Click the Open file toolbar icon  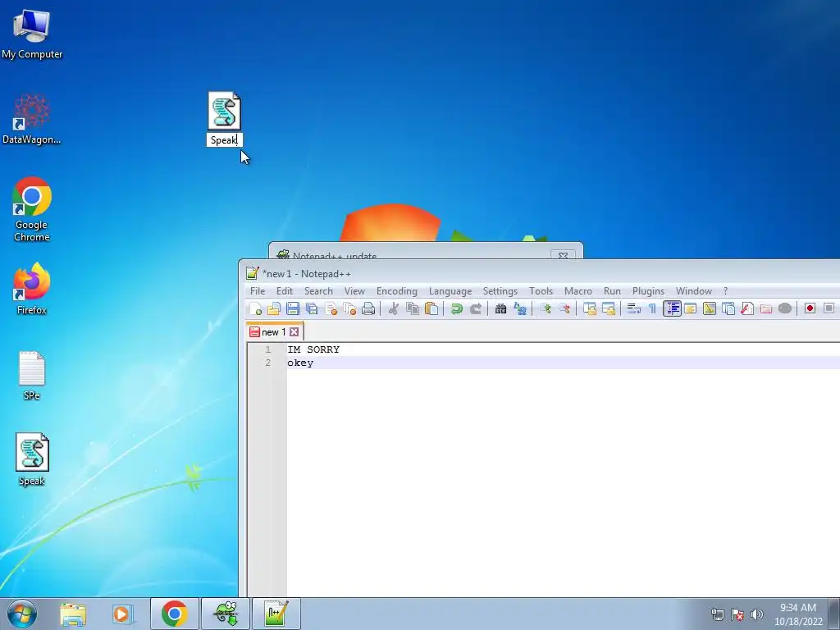click(x=274, y=308)
